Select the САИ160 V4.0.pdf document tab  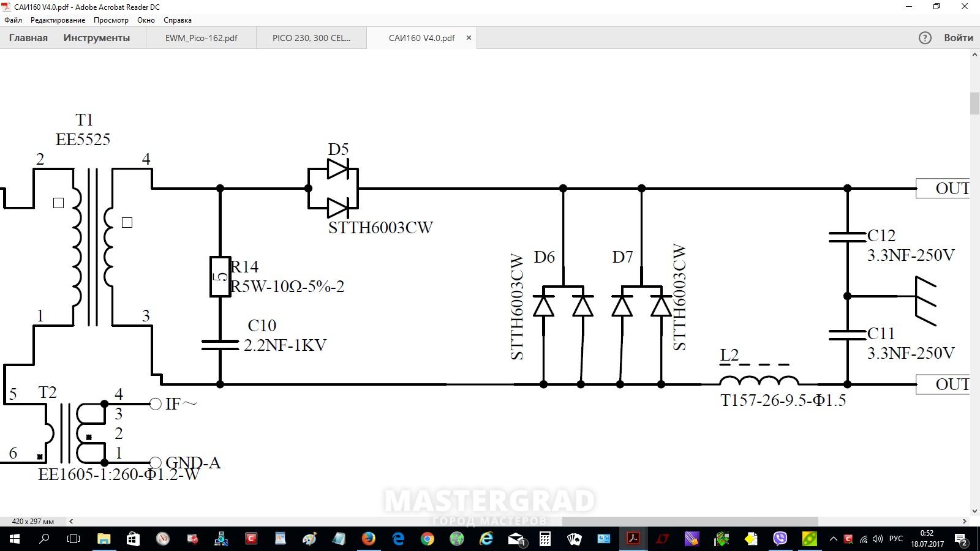pyautogui.click(x=421, y=38)
